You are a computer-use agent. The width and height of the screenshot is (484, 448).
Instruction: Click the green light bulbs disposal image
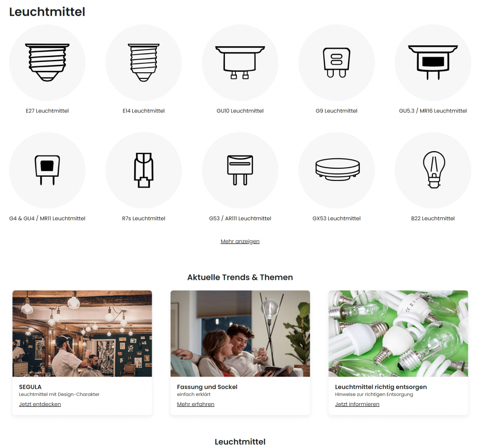click(398, 334)
